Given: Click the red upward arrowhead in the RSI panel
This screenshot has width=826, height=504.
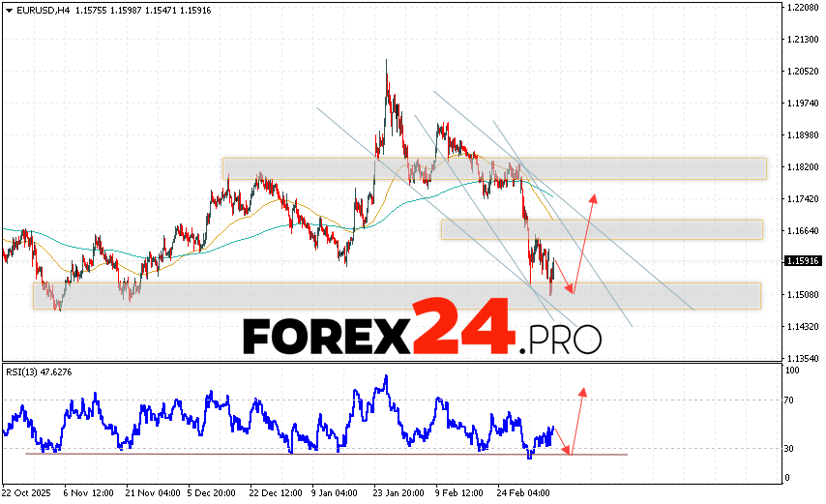Looking at the screenshot, I should (x=582, y=391).
